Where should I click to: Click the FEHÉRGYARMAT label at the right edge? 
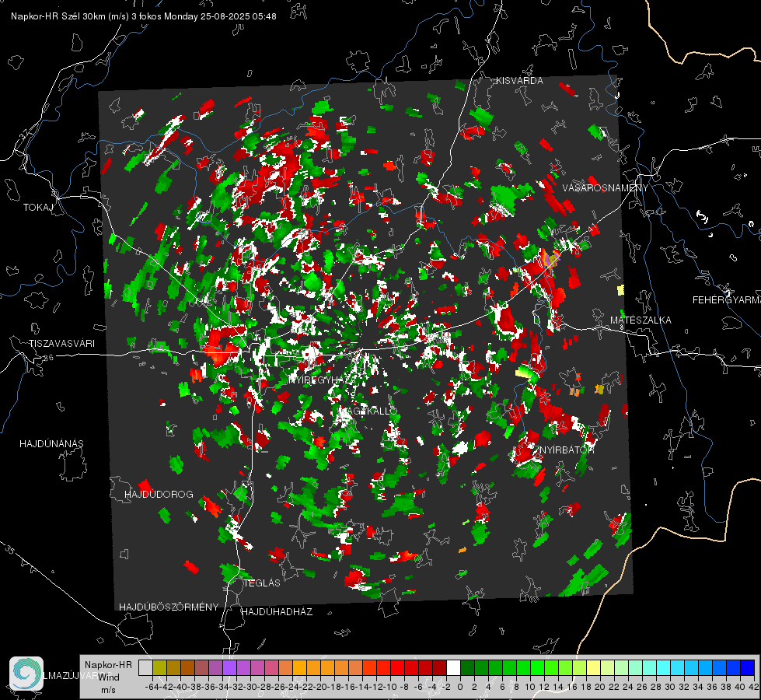tap(727, 300)
